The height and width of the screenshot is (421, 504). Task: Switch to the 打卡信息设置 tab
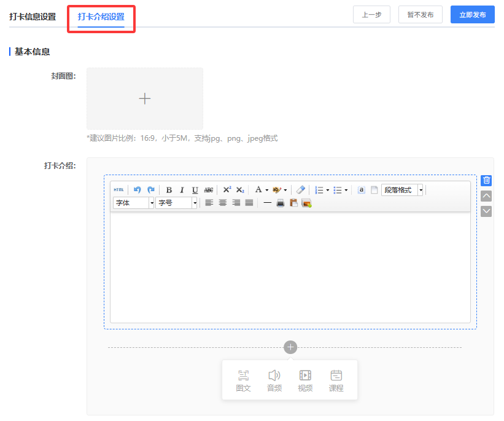[32, 17]
